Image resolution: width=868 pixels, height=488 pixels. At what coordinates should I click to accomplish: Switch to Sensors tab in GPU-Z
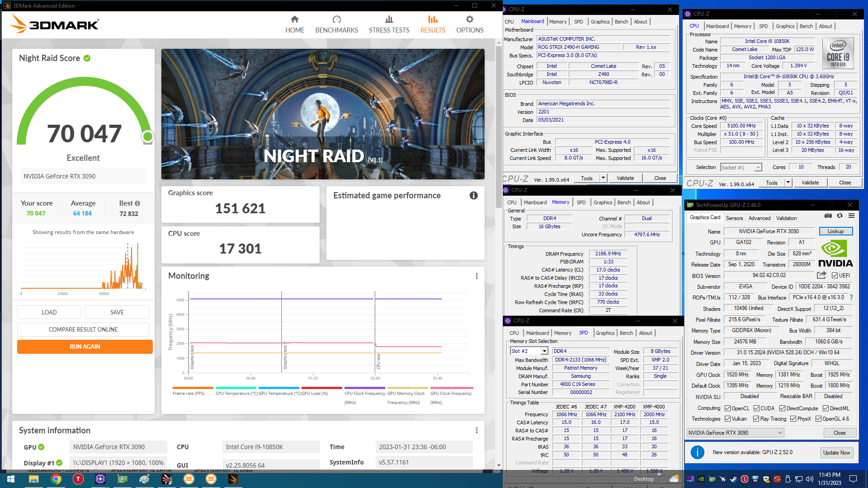coord(734,218)
